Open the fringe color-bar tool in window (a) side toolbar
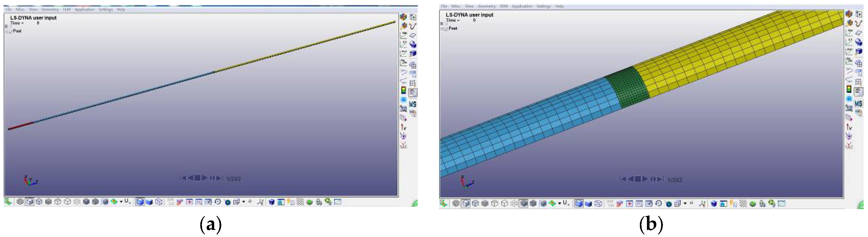This screenshot has width=868, height=237. 403,90
